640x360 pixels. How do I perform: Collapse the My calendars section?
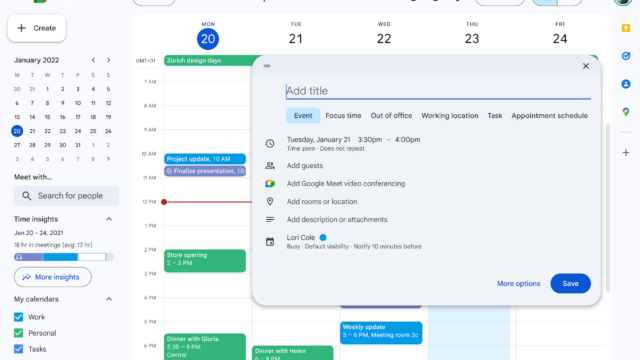point(109,299)
